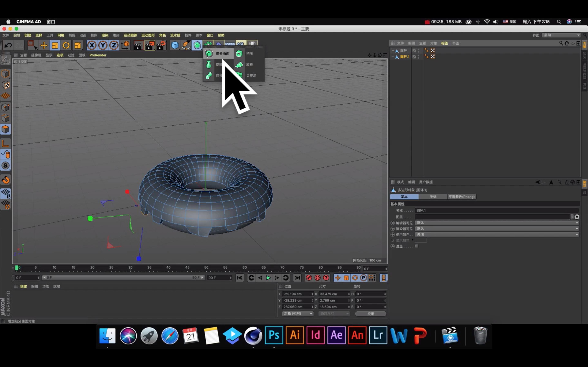Image resolution: width=588 pixels, height=367 pixels.
Task: Click the 名称 name input field
Action: (497, 210)
